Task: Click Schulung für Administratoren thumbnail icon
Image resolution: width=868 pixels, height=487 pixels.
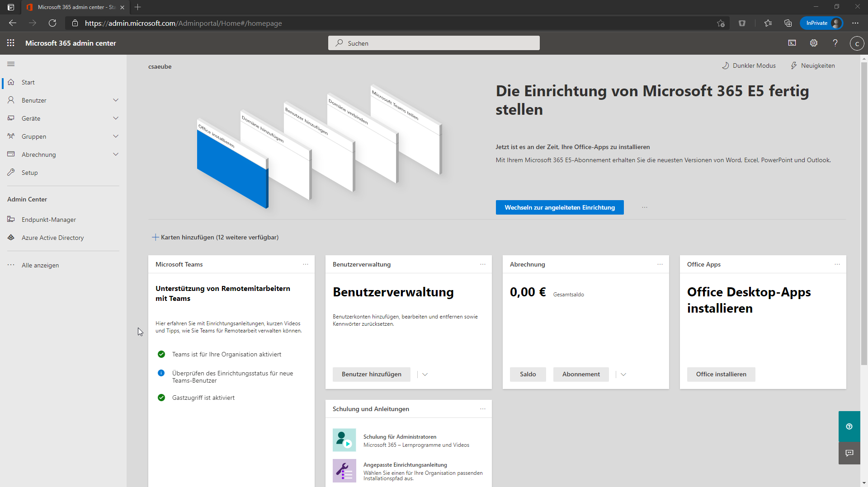Action: tap(344, 440)
